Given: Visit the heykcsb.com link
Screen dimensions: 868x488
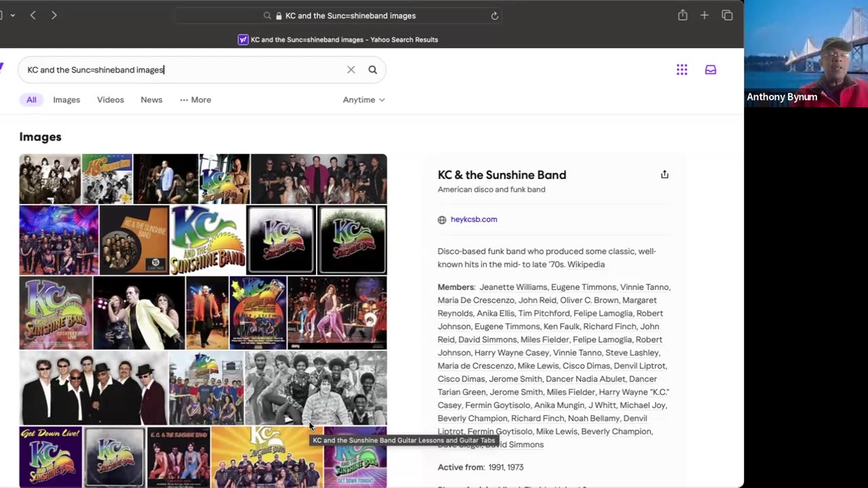Looking at the screenshot, I should click(x=473, y=220).
